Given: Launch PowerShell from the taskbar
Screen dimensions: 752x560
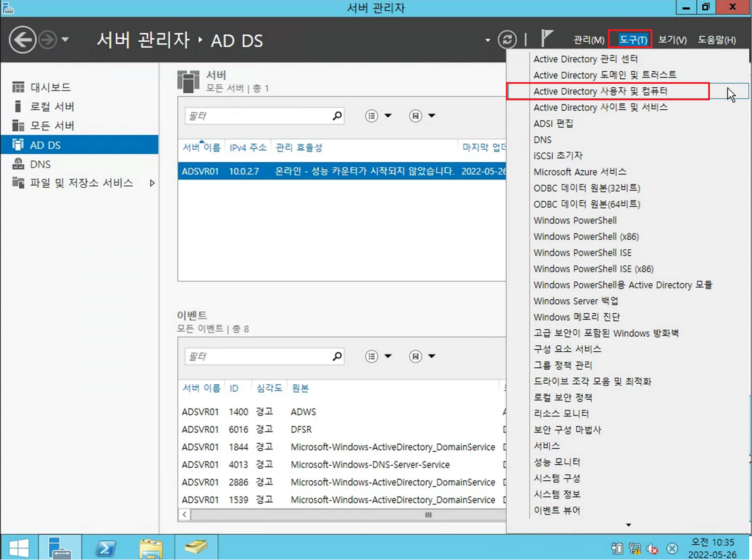Looking at the screenshot, I should coord(105,547).
